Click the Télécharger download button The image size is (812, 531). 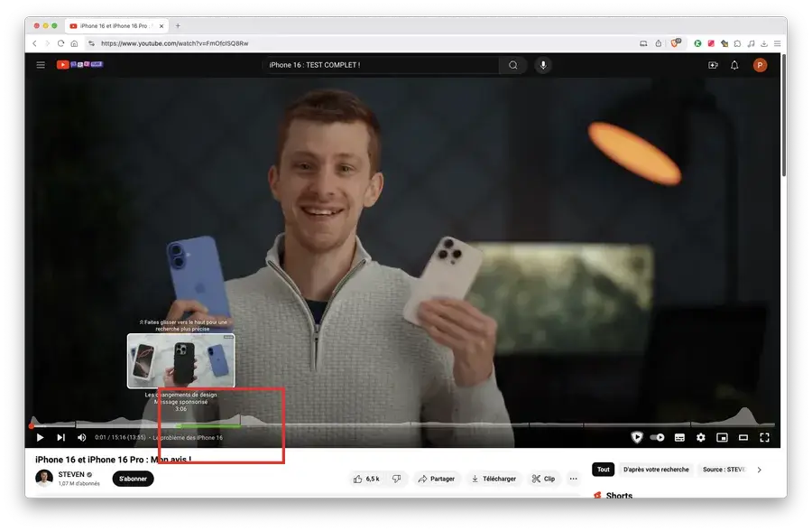(x=494, y=479)
